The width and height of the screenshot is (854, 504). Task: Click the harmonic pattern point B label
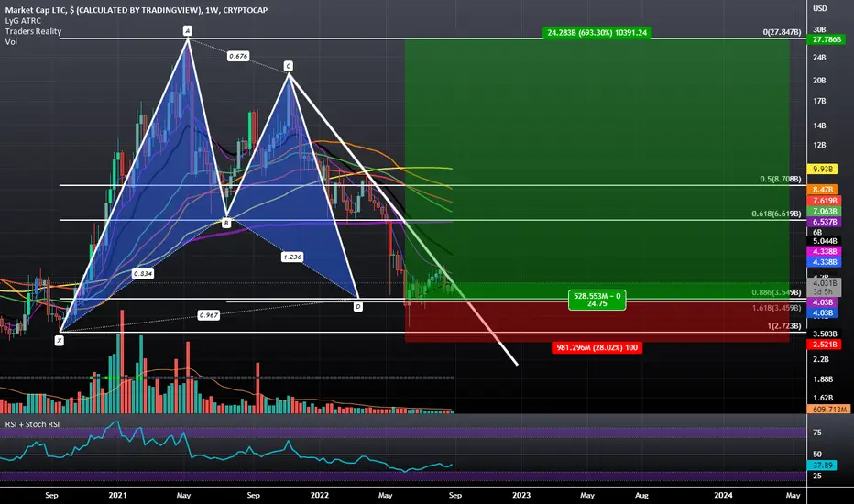tap(226, 223)
